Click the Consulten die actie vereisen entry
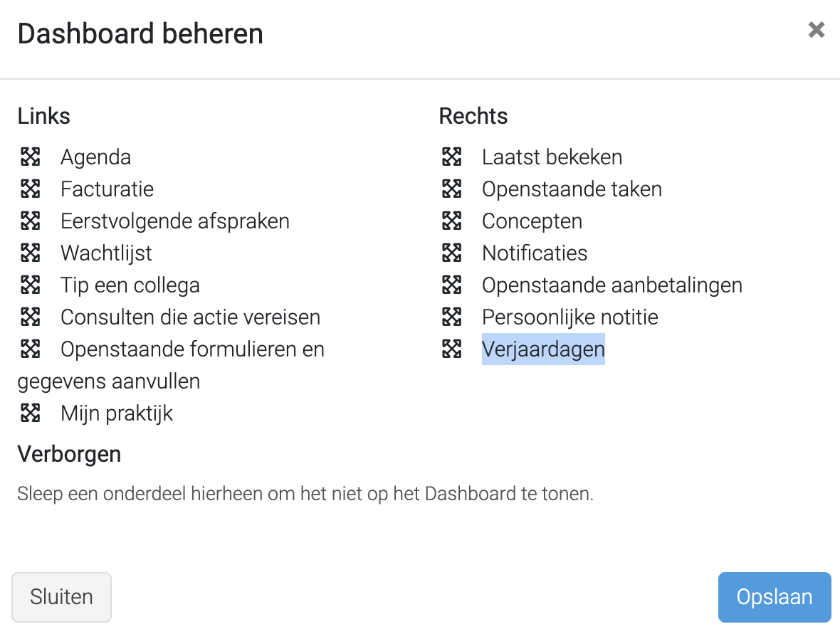The image size is (840, 629). [190, 317]
